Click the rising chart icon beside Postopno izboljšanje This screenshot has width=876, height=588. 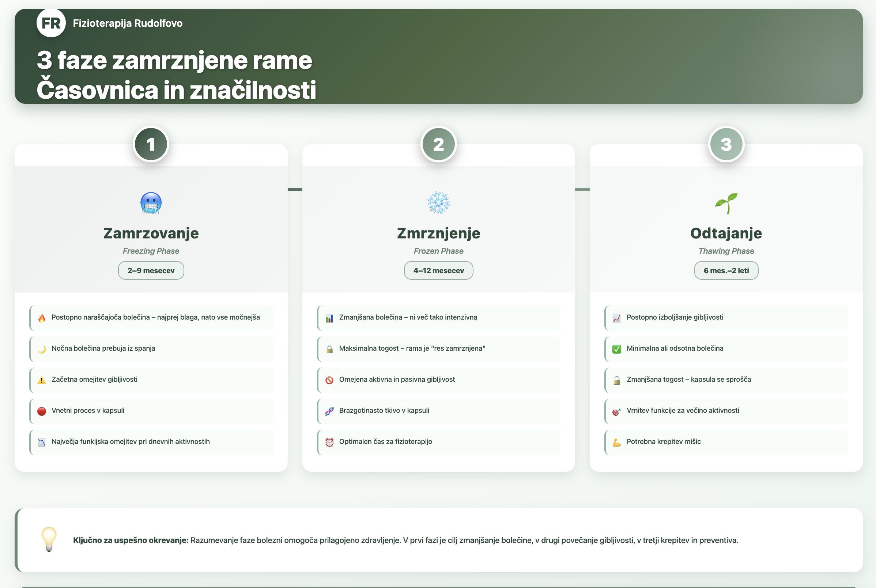pyautogui.click(x=617, y=318)
